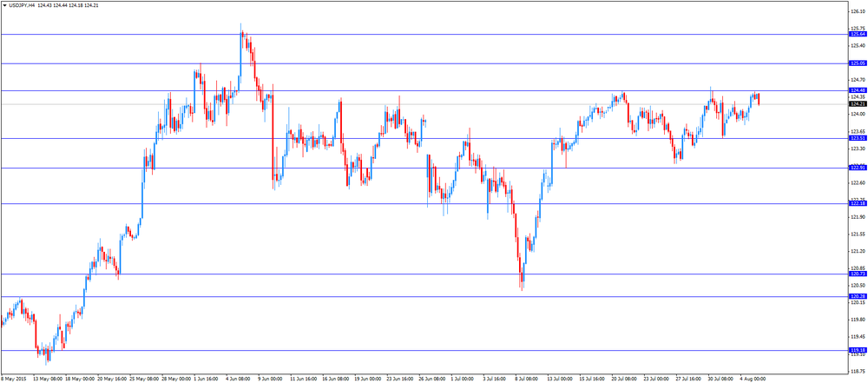This screenshot has width=868, height=383.
Task: Click the USDJPY,H4 chart title text
Action: pyautogui.click(x=21, y=4)
